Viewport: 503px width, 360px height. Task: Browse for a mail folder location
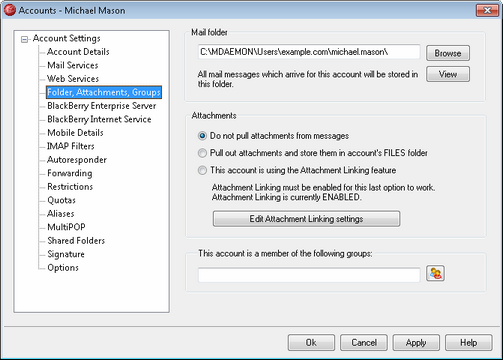tap(448, 53)
